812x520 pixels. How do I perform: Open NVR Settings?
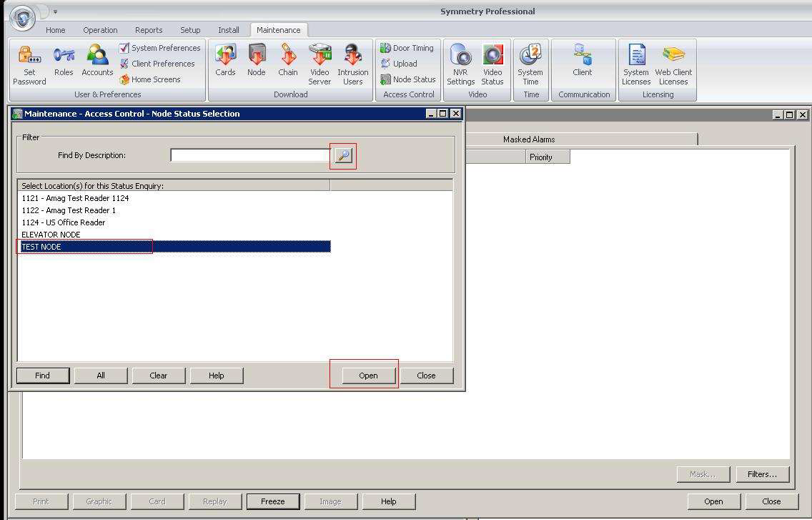point(461,65)
